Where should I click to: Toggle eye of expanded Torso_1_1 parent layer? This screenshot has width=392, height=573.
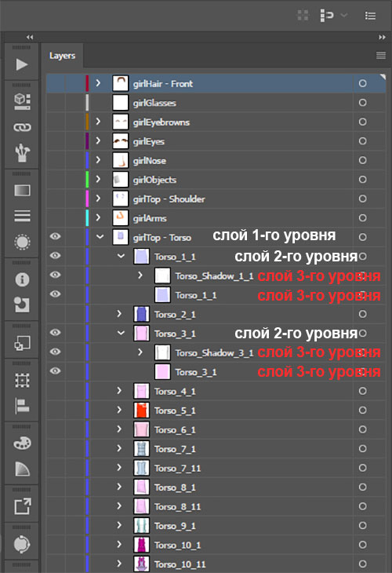(55, 255)
